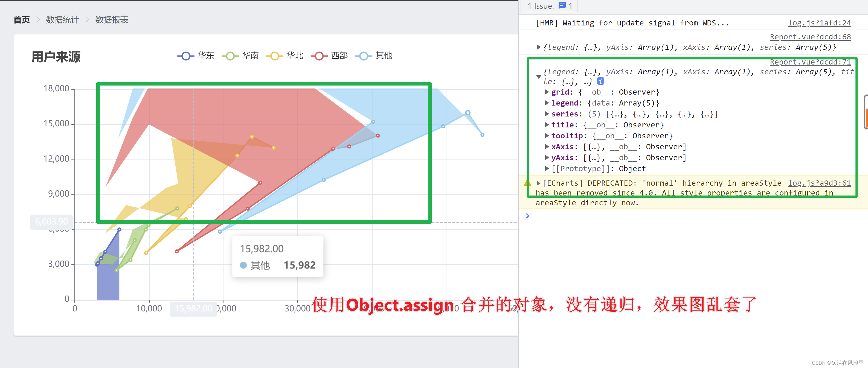Expand the first collapsed logged object
This screenshot has height=368, width=868.
coord(538,47)
